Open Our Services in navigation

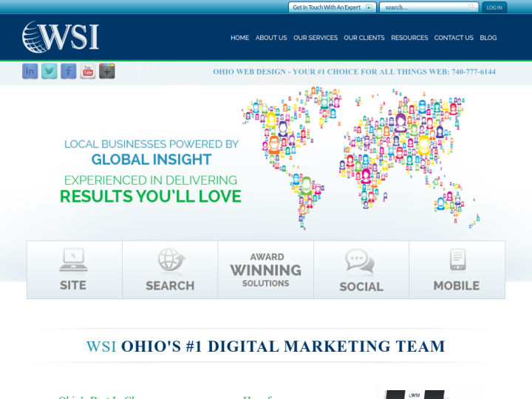[316, 38]
